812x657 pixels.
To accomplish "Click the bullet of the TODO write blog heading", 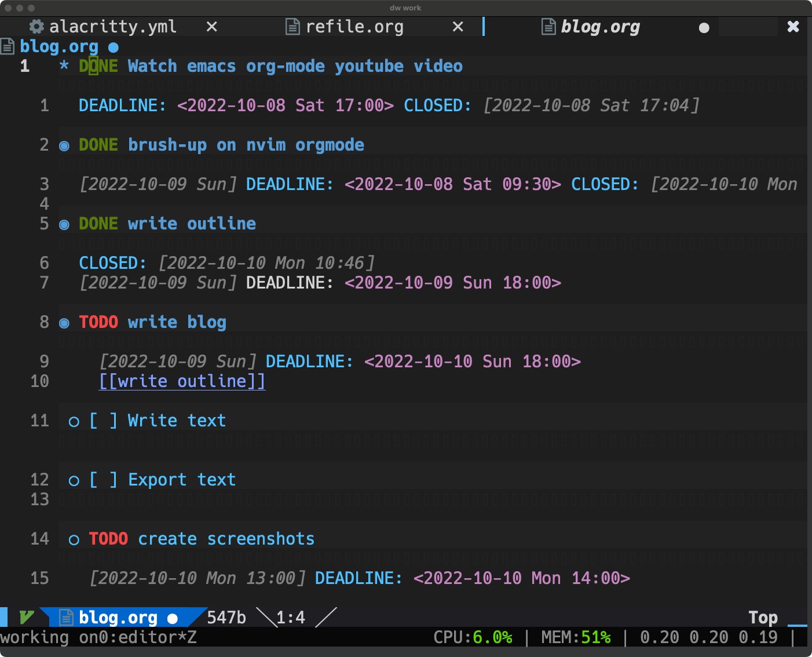I will [x=64, y=323].
